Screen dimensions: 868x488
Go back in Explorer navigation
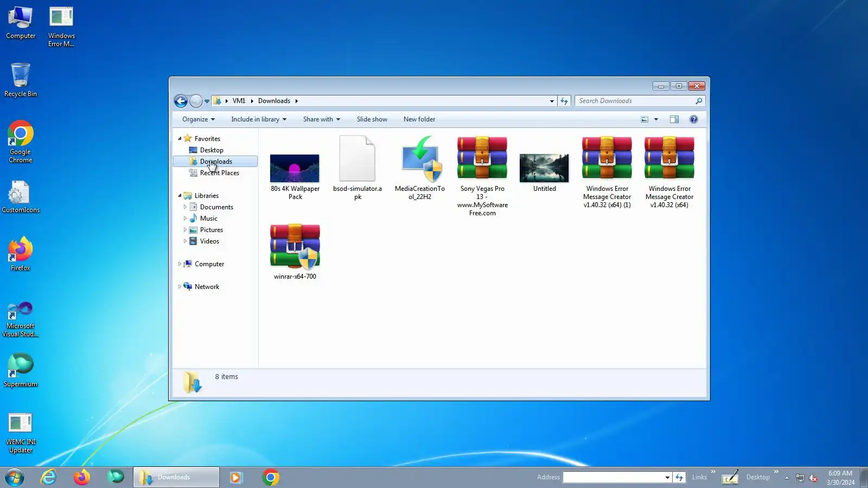tap(181, 101)
